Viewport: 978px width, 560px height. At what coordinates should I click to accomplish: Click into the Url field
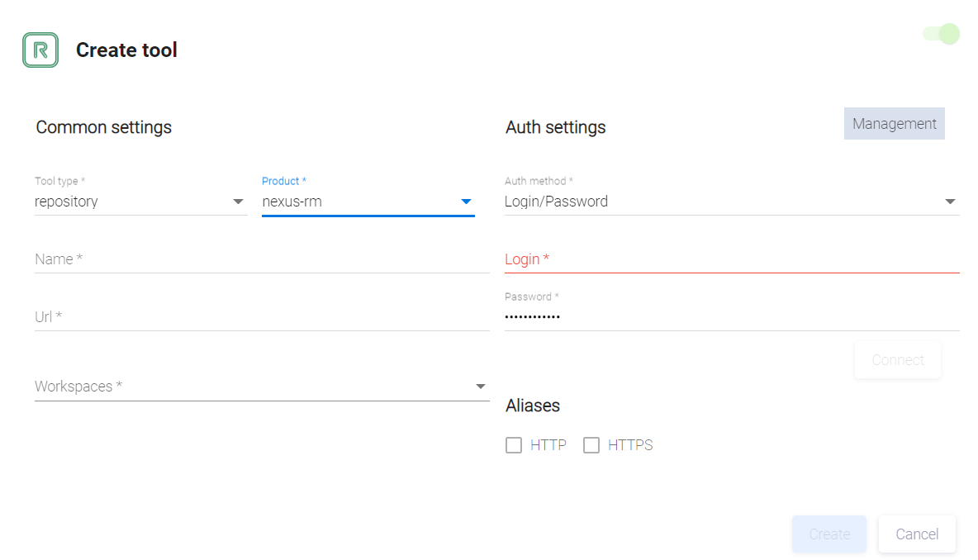click(262, 317)
